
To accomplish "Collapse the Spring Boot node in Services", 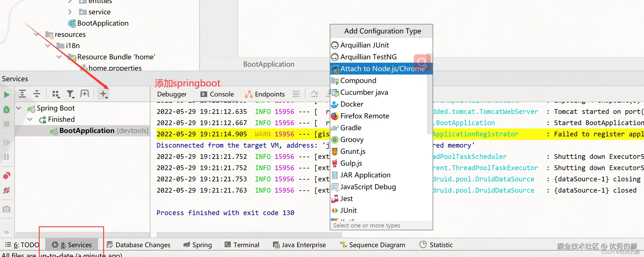I will click(x=19, y=108).
